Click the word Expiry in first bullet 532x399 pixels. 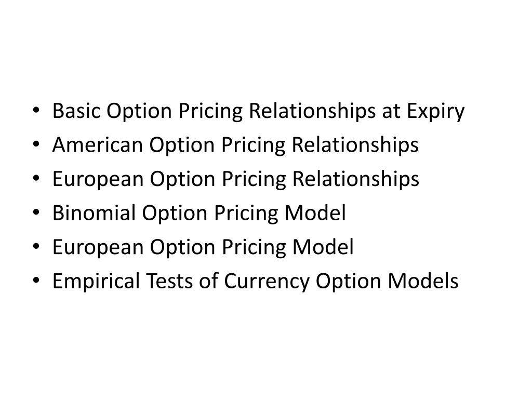[436, 112]
